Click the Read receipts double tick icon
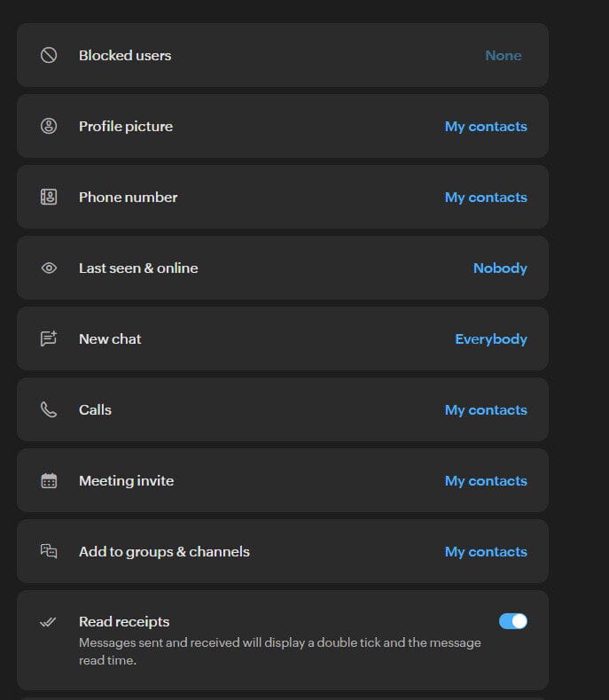 [x=49, y=622]
